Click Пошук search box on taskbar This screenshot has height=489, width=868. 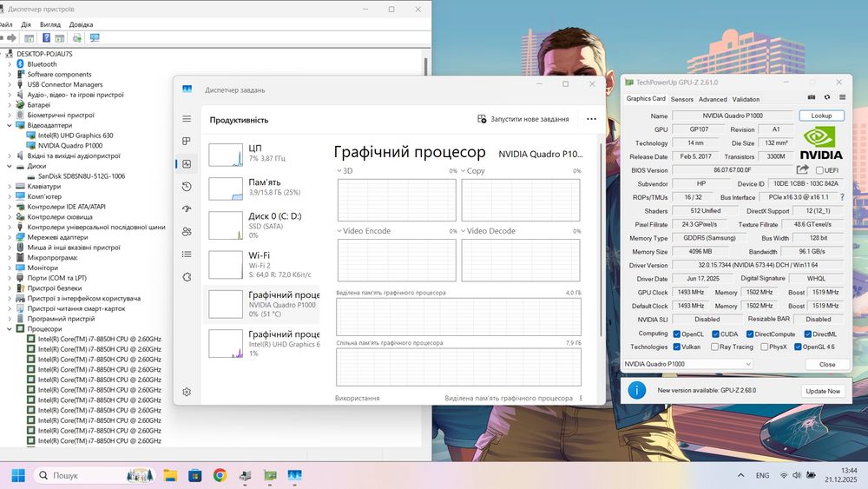(94, 475)
